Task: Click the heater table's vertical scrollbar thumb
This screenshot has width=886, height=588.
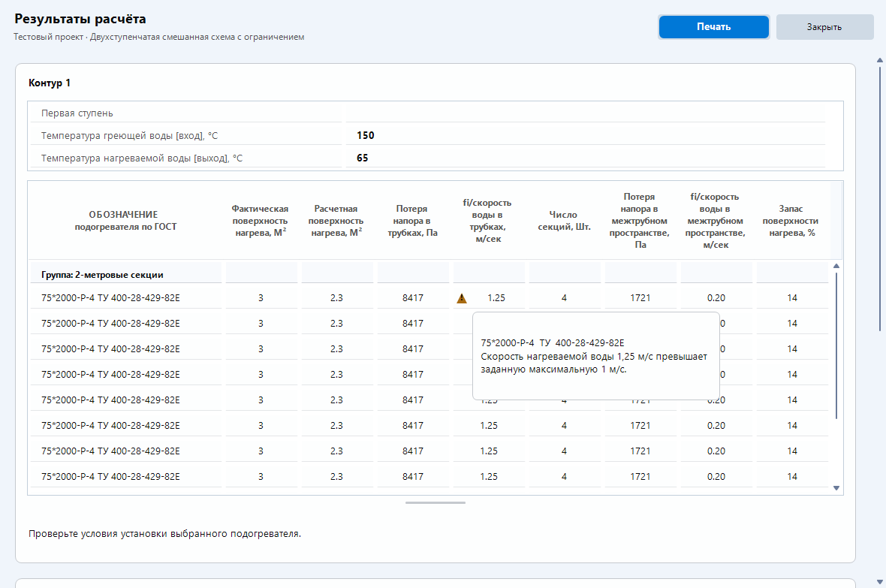Action: [x=836, y=345]
